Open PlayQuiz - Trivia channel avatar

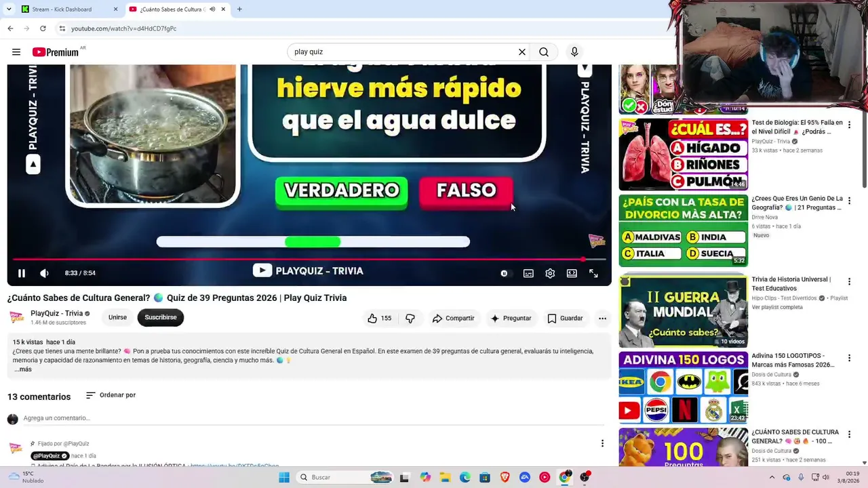(16, 317)
